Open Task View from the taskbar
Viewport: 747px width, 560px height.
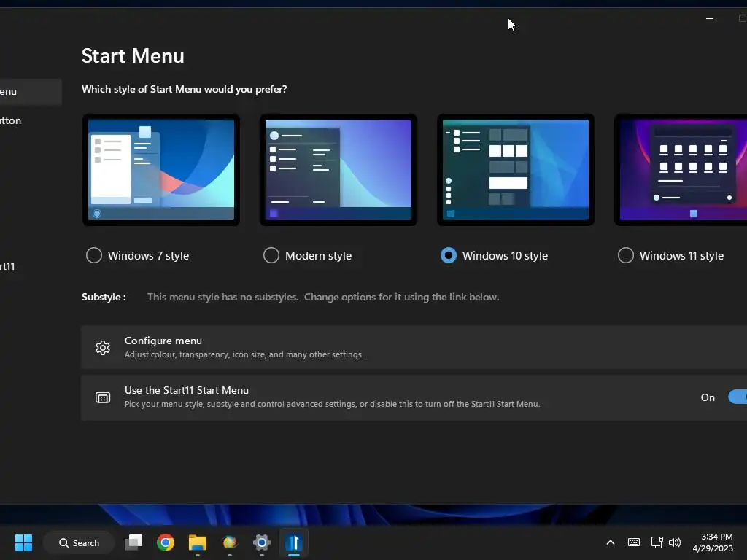tap(133, 542)
